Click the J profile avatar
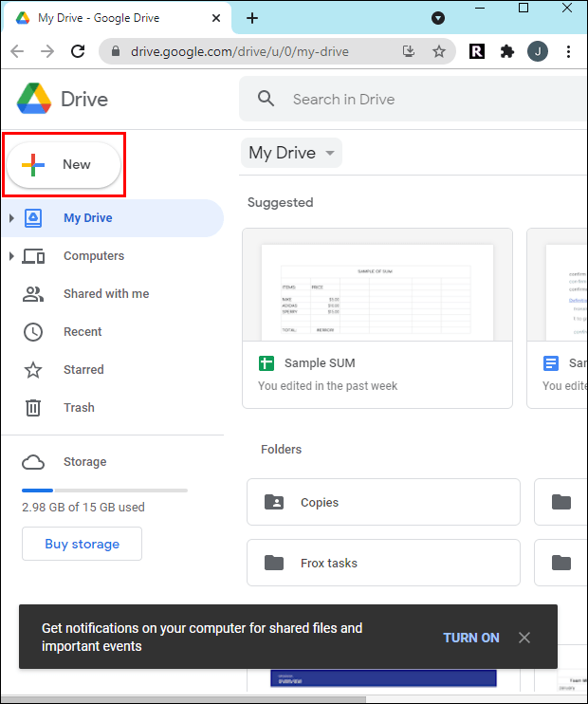The height and width of the screenshot is (704, 588). pos(538,51)
